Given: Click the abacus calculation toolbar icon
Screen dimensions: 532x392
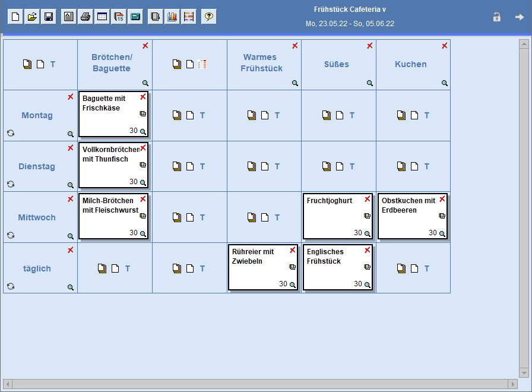Looking at the screenshot, I should coord(189,16).
